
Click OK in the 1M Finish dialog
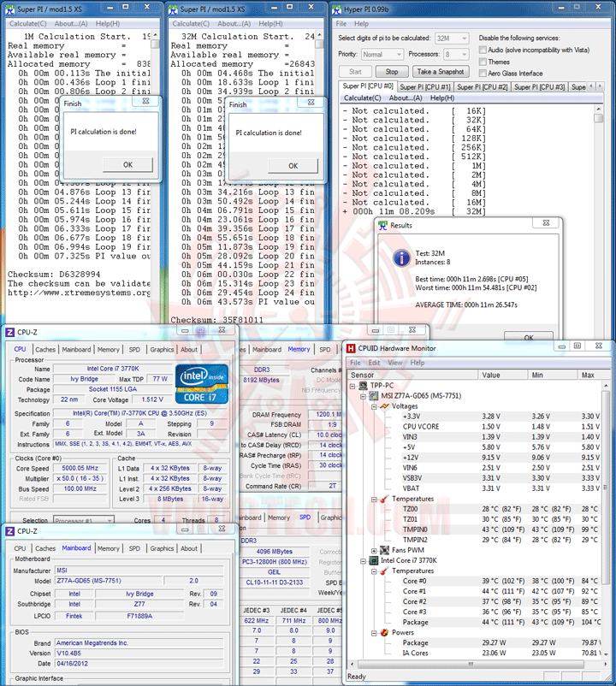(127, 165)
